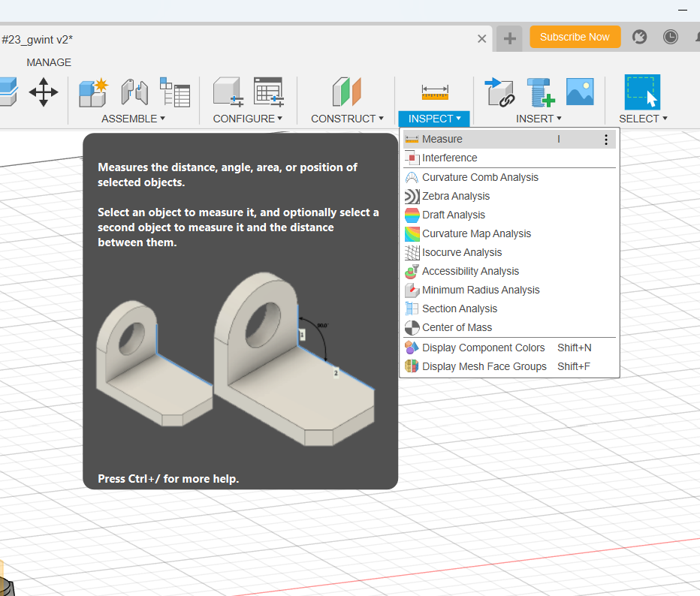Select the Joint tool icon

click(134, 92)
